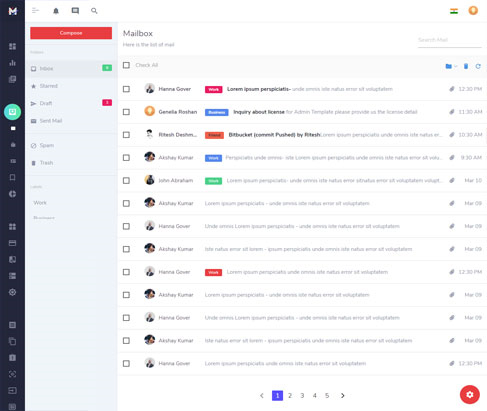Screen dimensions: 487x411
Task: Select the John Abraham email checkbox
Action: point(126,181)
